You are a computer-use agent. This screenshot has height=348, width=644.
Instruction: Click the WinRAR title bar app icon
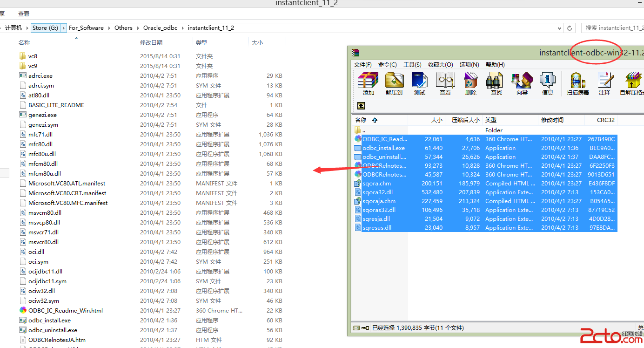[x=356, y=53]
